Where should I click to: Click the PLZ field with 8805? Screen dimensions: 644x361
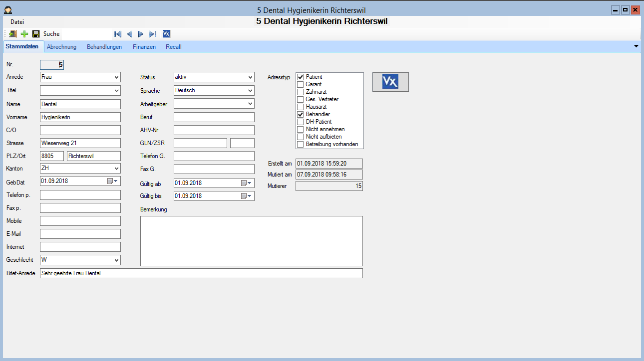point(52,156)
